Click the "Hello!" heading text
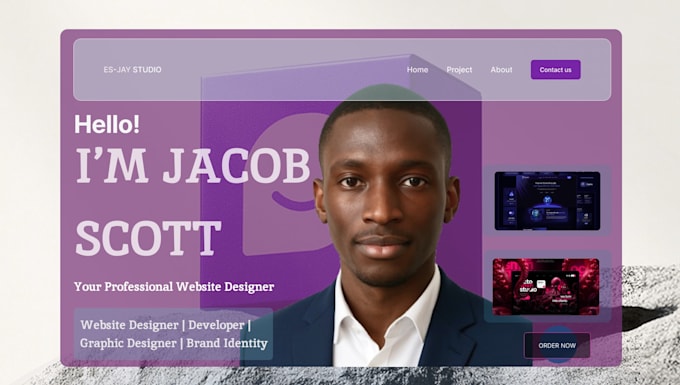This screenshot has width=680, height=385. [x=107, y=124]
